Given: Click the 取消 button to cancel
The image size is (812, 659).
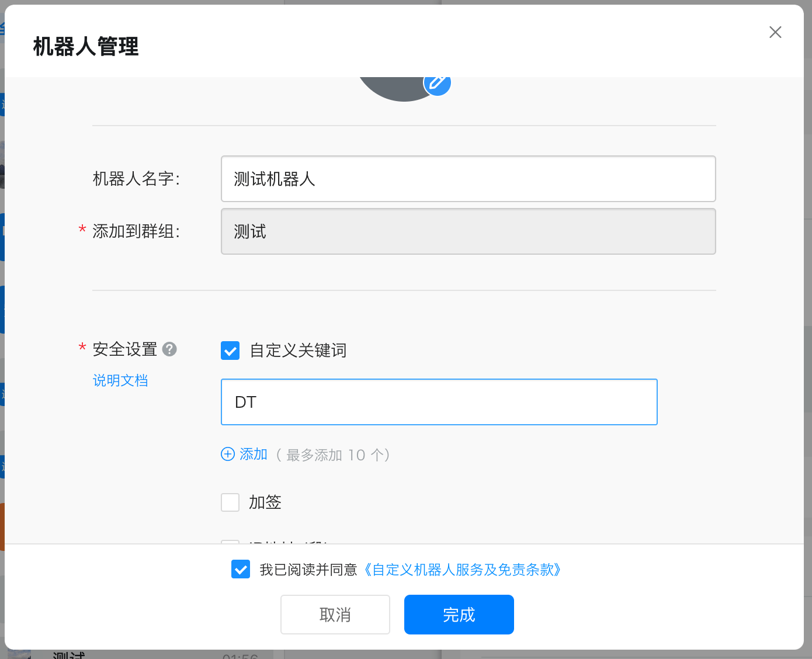Looking at the screenshot, I should (x=335, y=614).
